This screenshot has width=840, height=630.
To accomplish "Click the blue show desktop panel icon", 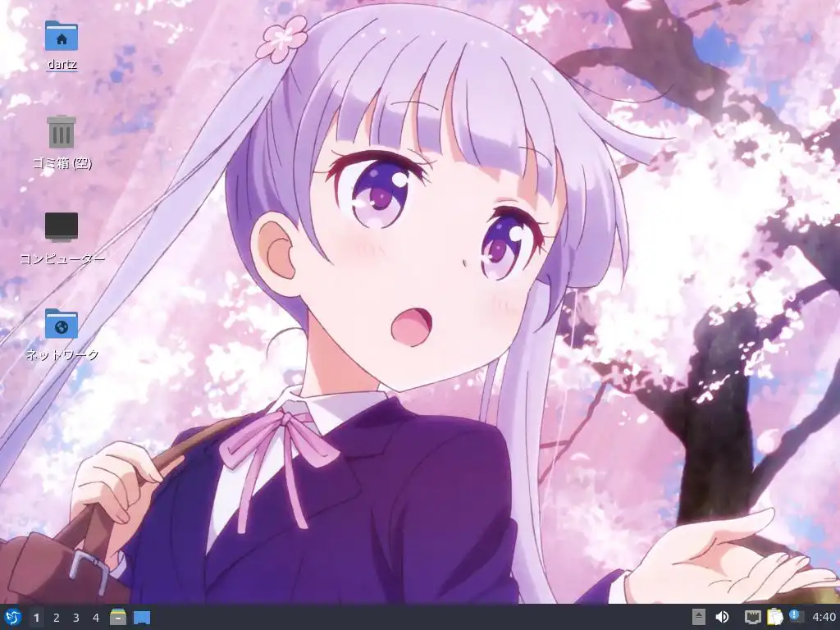I will click(x=142, y=617).
